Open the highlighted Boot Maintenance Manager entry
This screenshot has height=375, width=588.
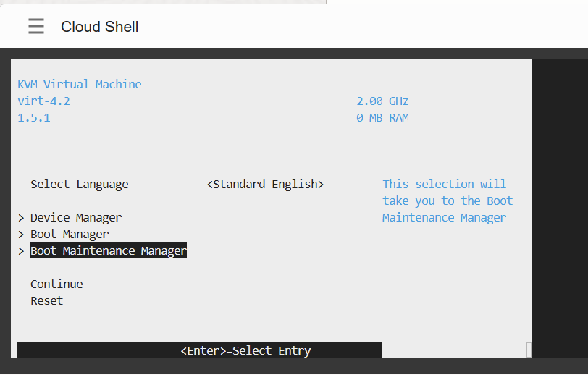point(109,251)
